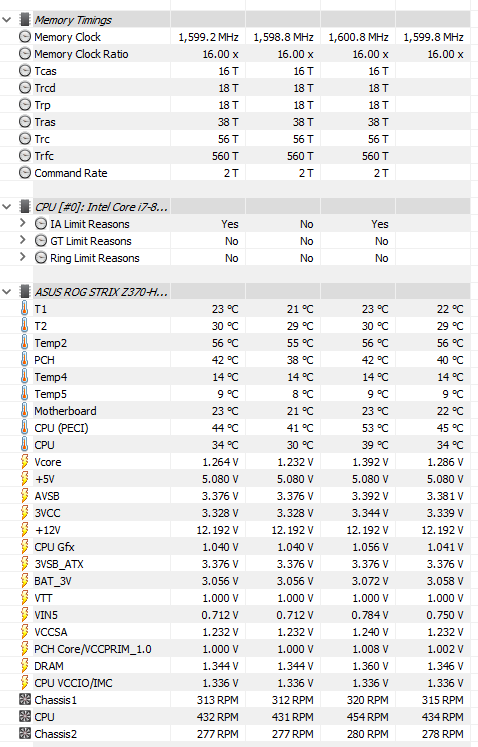The height and width of the screenshot is (747, 478).
Task: Click the fan icon beside Chassis2
Action: [24, 734]
